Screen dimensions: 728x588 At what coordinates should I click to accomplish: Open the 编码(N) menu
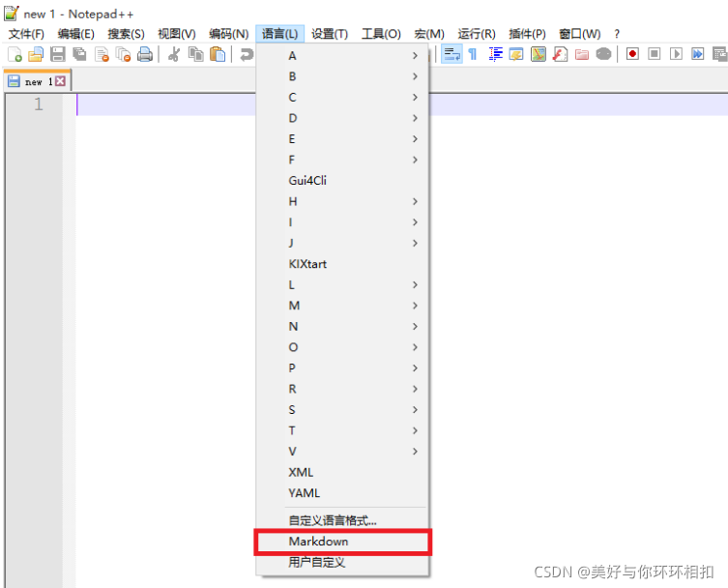[228, 34]
